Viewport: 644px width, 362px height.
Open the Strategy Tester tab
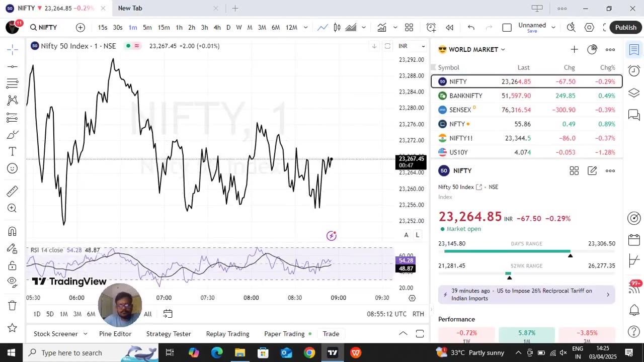[x=169, y=334]
